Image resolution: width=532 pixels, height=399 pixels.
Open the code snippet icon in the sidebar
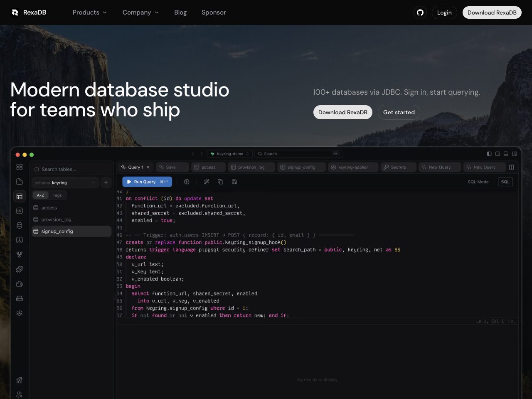point(20,211)
